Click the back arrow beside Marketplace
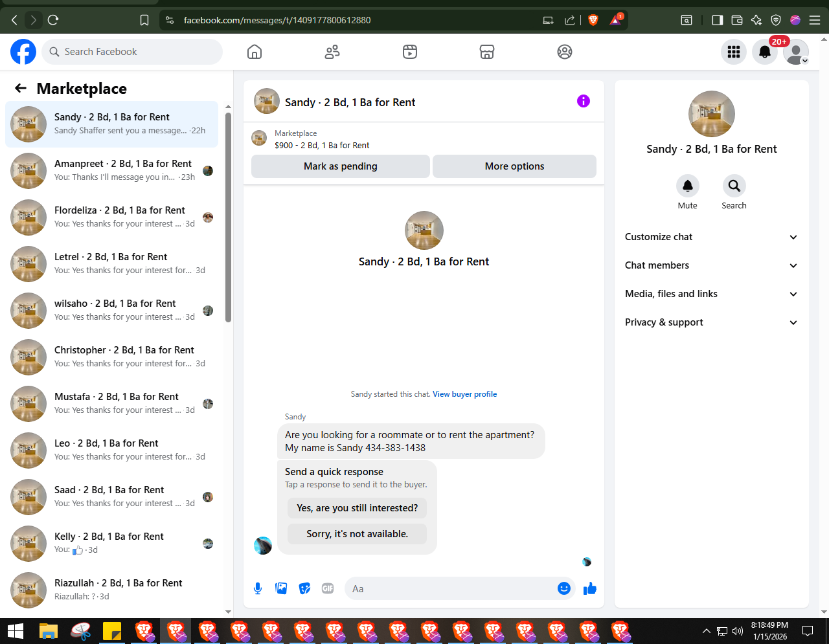 point(21,89)
